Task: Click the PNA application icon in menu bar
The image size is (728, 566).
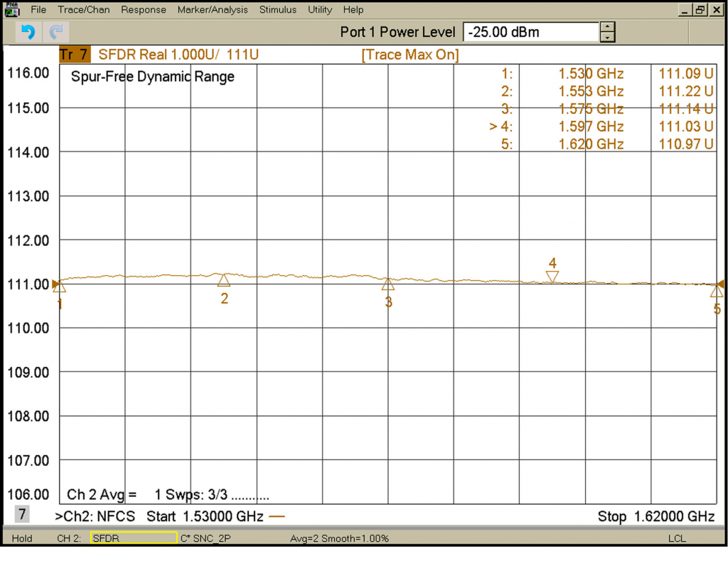Action: click(12, 10)
